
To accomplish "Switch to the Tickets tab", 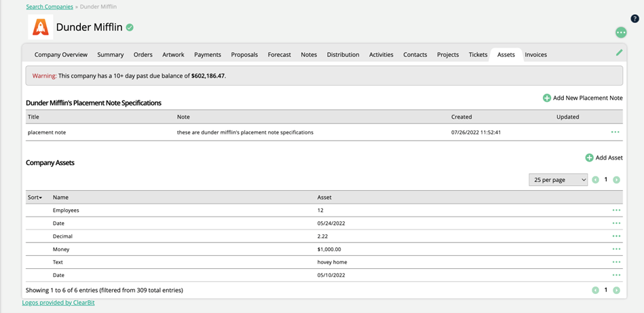I will click(478, 54).
